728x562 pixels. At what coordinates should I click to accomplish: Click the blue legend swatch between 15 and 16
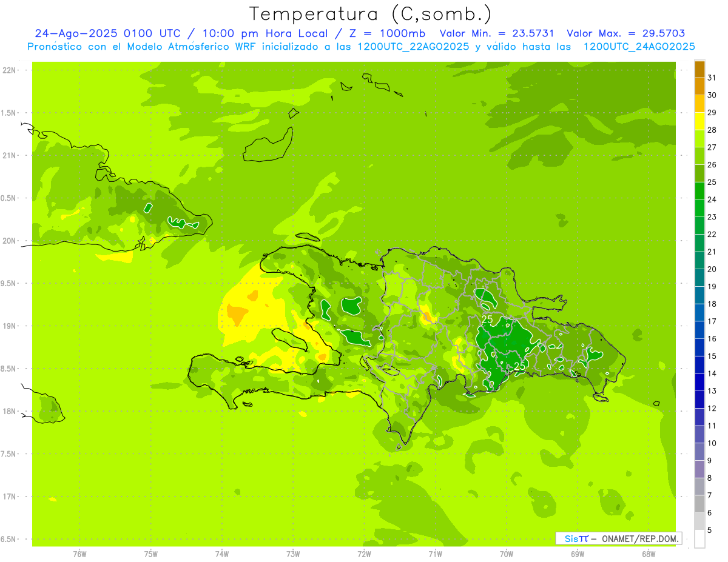click(699, 347)
